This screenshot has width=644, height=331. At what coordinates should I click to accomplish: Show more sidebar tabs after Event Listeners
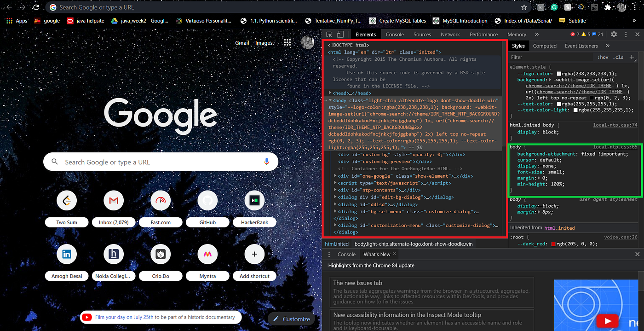(608, 46)
